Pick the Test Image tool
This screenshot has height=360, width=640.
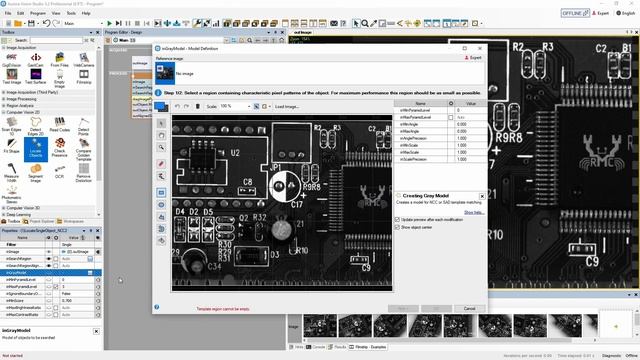[x=11, y=77]
